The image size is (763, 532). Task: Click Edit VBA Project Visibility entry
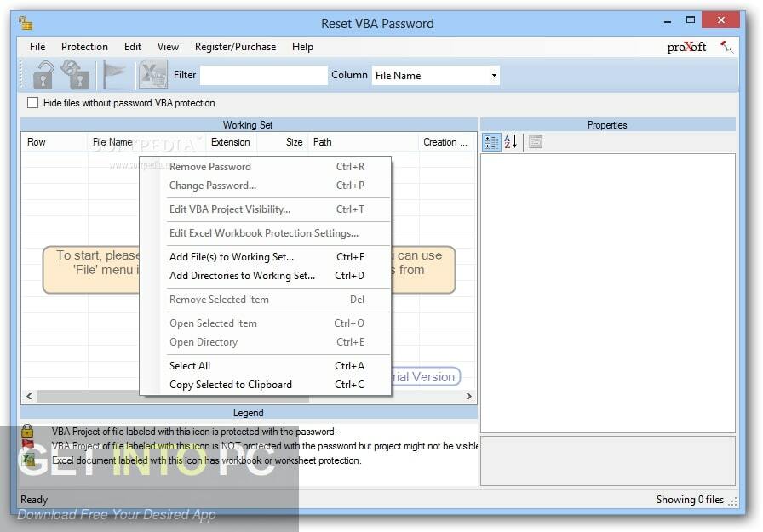click(x=266, y=209)
